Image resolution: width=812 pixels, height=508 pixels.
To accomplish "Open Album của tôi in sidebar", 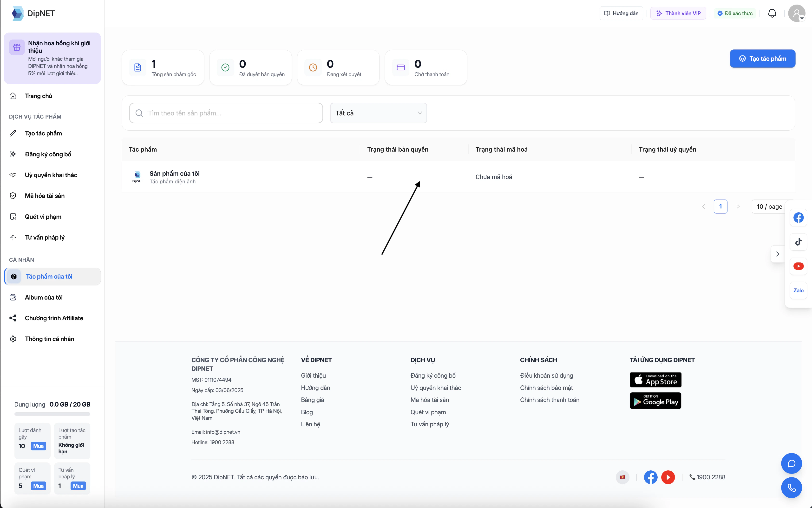I will [52, 297].
